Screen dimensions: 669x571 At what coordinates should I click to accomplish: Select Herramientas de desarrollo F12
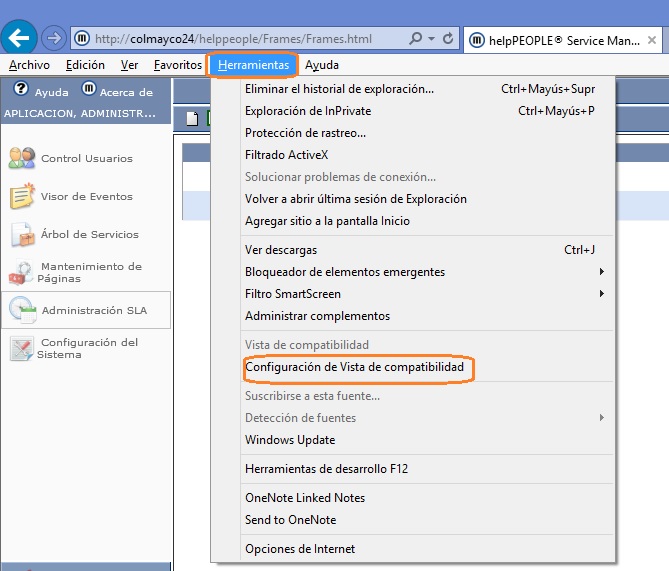[413, 469]
